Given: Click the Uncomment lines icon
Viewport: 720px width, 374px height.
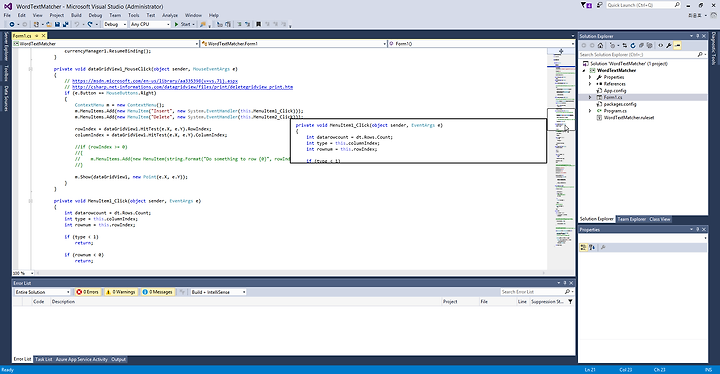Looking at the screenshot, I should coord(248,24).
